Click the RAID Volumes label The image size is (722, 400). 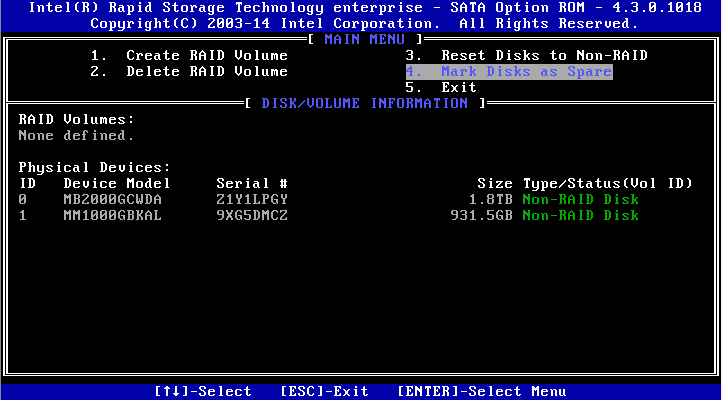(x=76, y=119)
